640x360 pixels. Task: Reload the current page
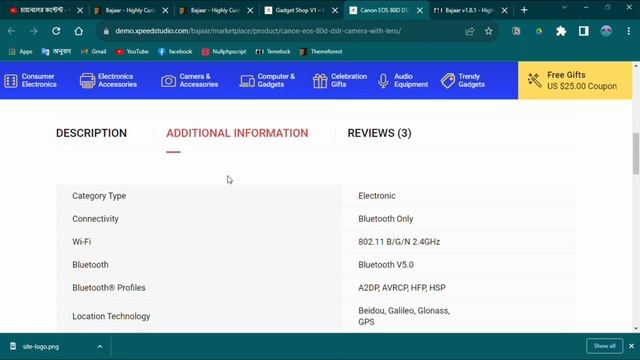(x=56, y=31)
